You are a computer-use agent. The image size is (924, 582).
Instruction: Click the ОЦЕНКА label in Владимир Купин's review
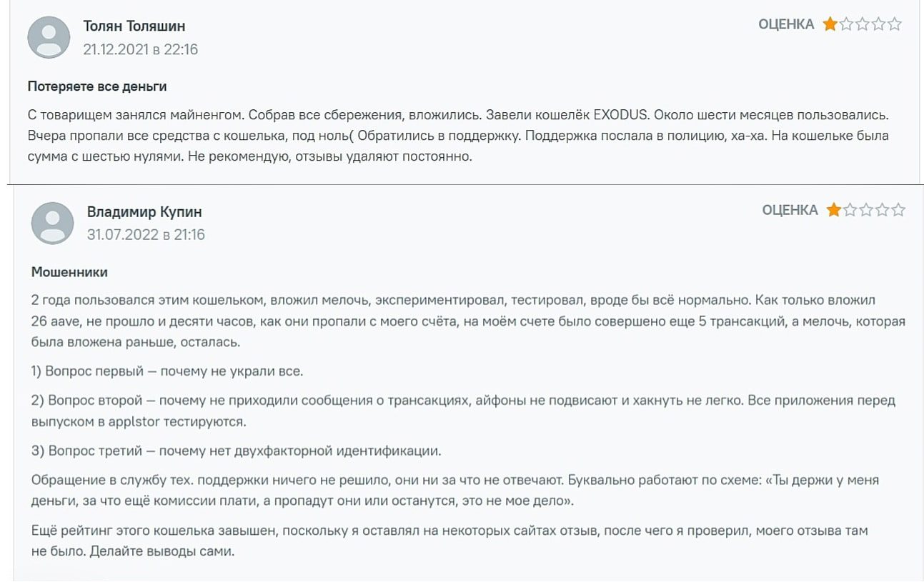click(x=790, y=210)
